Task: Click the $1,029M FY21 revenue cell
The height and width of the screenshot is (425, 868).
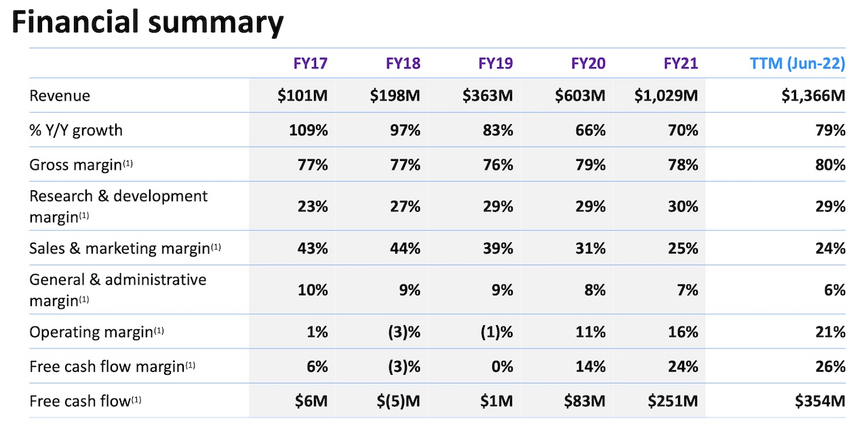Action: click(666, 96)
